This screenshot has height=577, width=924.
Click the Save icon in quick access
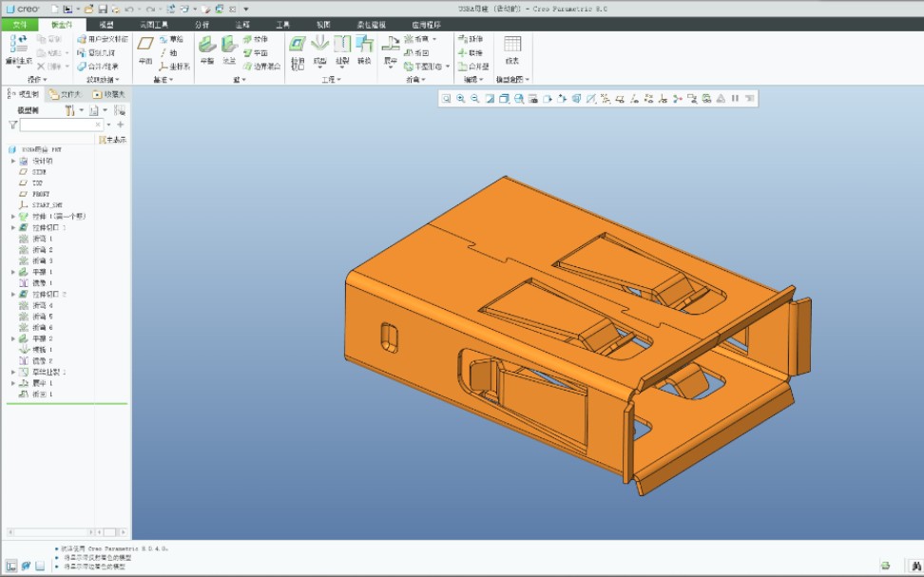pos(103,9)
